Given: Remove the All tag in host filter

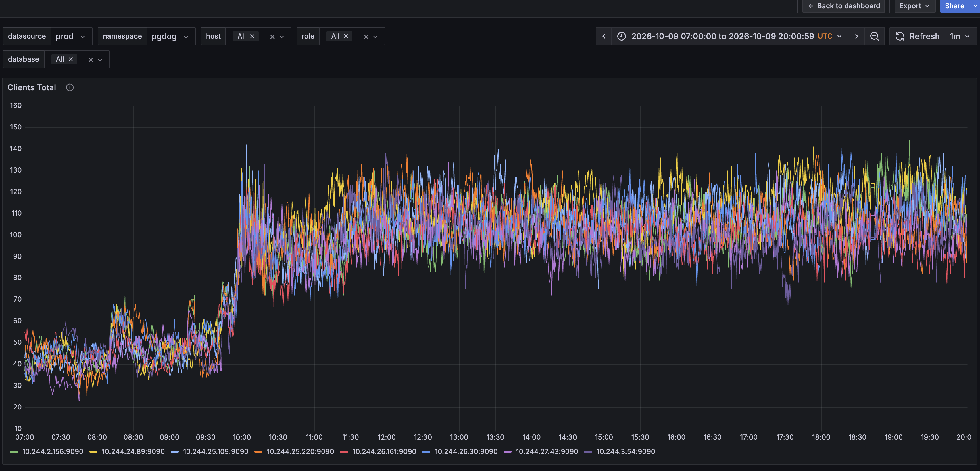Looking at the screenshot, I should [252, 36].
